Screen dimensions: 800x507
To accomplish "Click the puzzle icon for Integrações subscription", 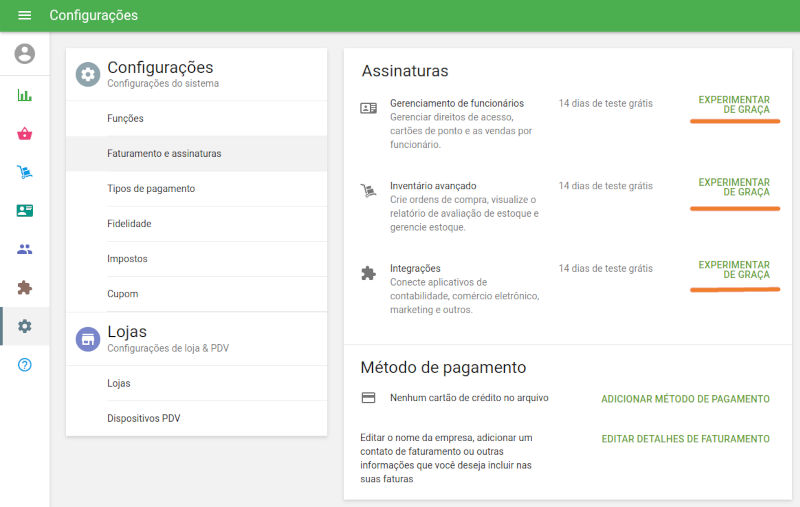I will [368, 273].
